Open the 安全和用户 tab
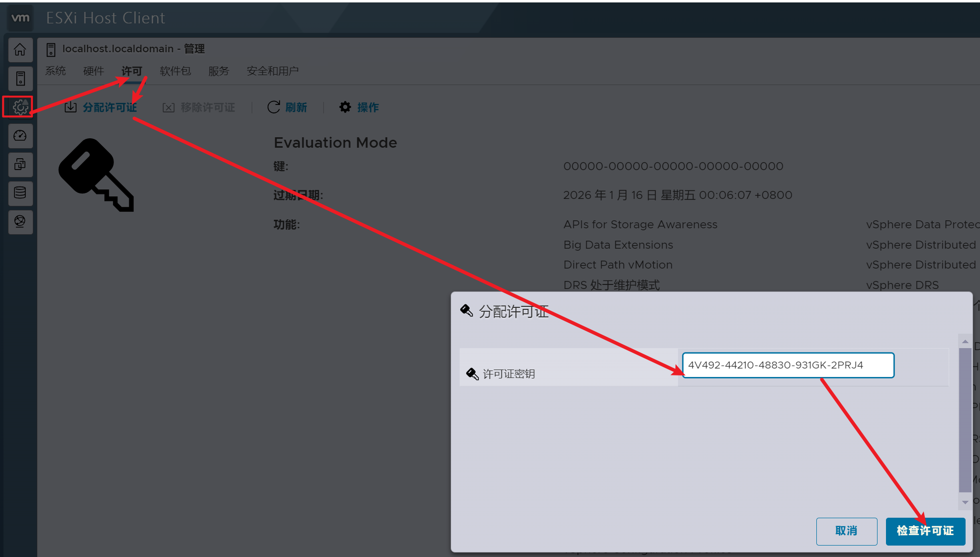980x557 pixels. click(273, 71)
